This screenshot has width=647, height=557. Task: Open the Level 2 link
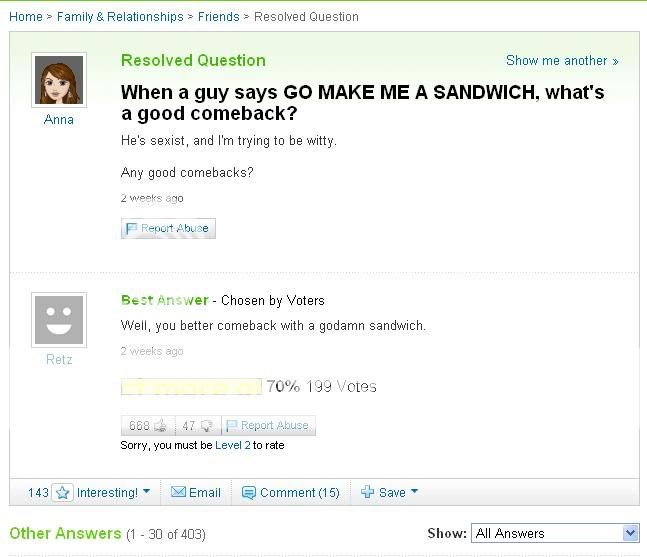point(232,445)
